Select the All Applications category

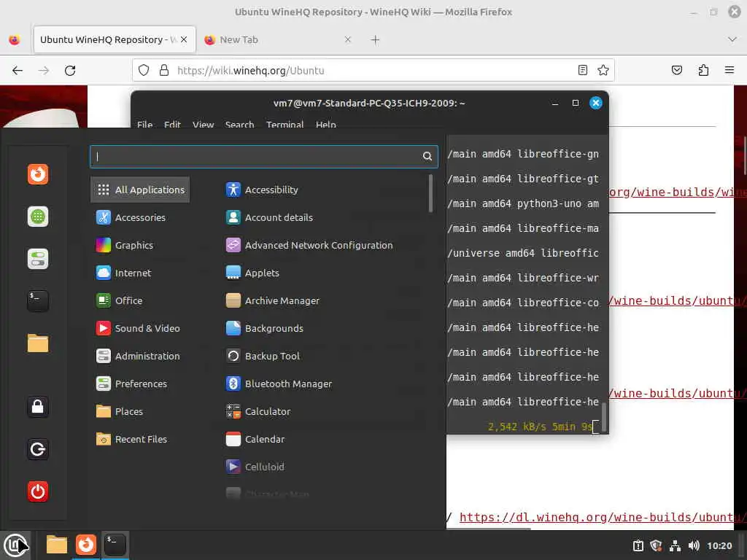140,190
